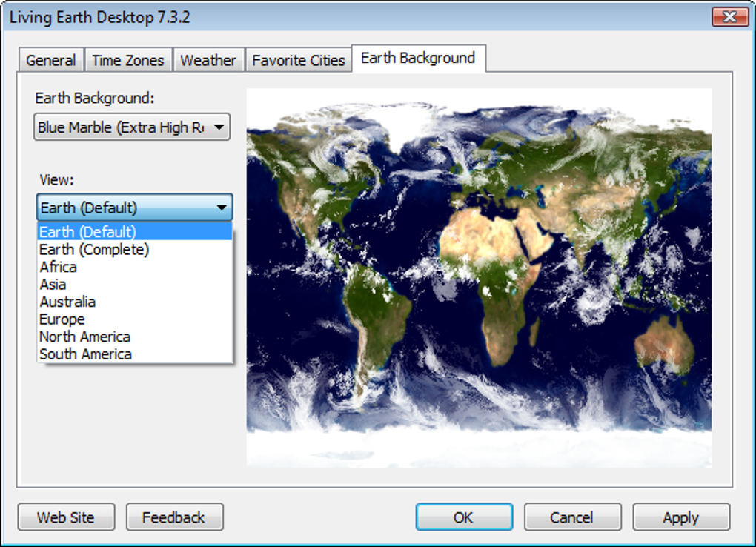Apply the current settings
Screen dimensions: 756x547
point(681,517)
